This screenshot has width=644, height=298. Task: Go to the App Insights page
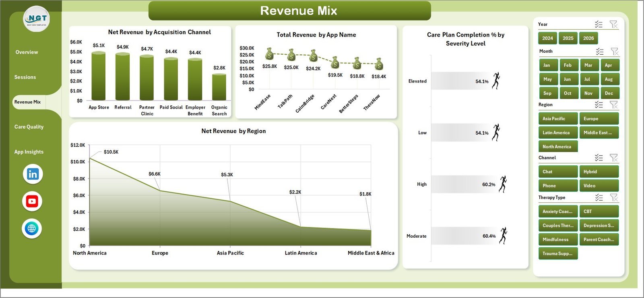click(x=29, y=152)
